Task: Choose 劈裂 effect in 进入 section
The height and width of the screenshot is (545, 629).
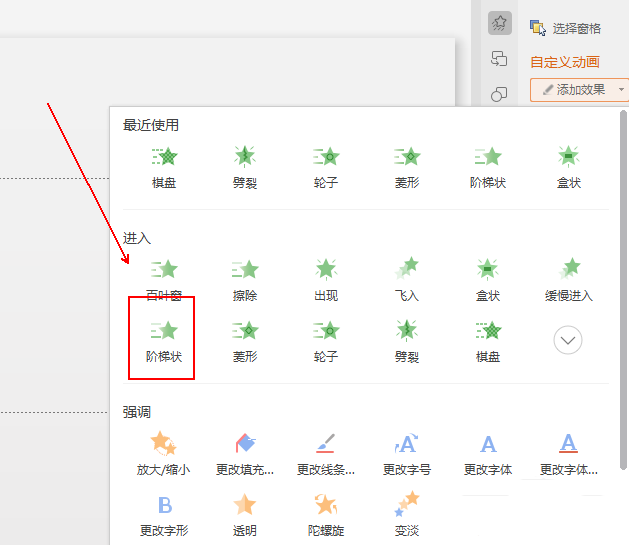Action: [407, 341]
